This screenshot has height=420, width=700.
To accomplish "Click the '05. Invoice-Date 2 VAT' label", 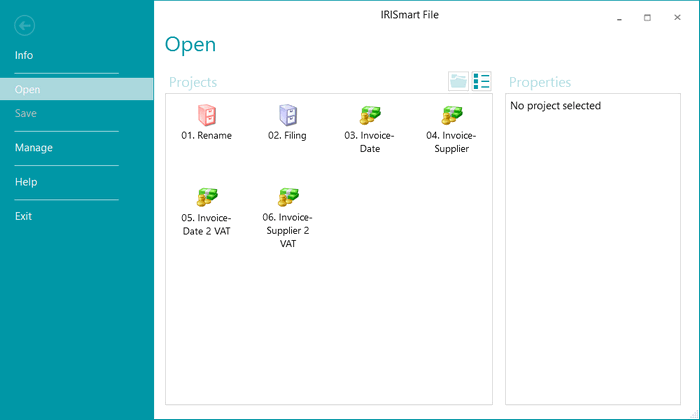I will (x=206, y=224).
